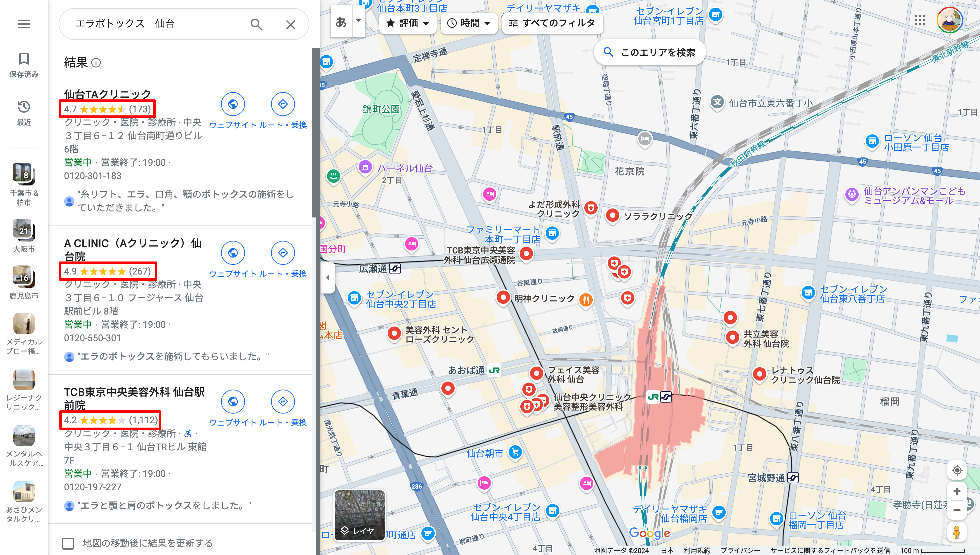Screen dimensions: 980x555
Task: Click the あ input mode button
Action: pyautogui.click(x=341, y=22)
